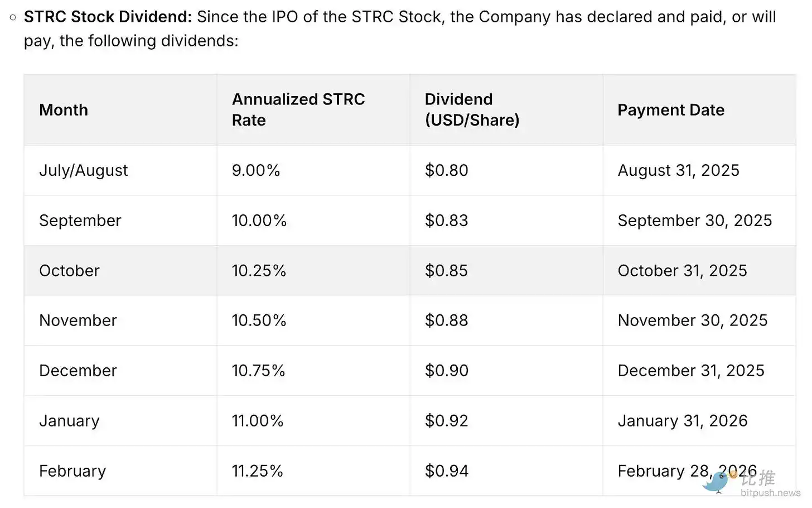Viewport: 812px width, 508px height.
Task: Click the 'Month' column header
Action: pyautogui.click(x=64, y=110)
